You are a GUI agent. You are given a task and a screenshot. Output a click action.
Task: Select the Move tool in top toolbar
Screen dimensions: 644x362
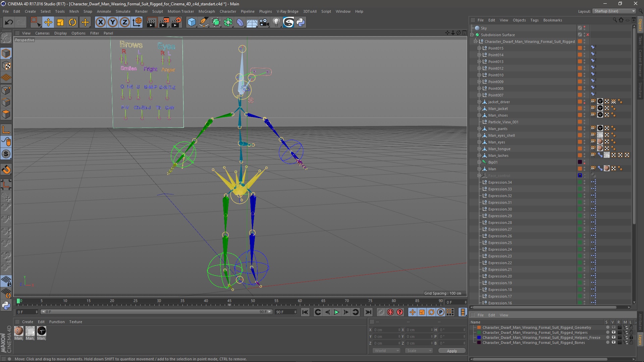coord(48,22)
